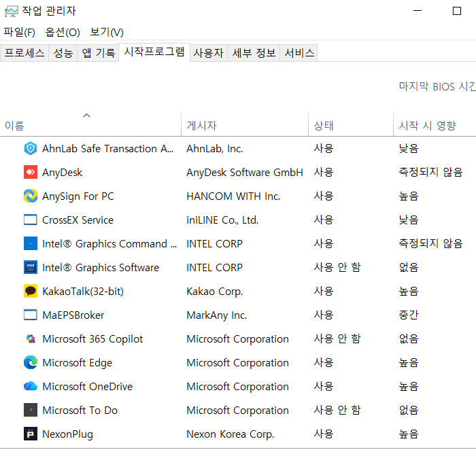This screenshot has height=452, width=476.
Task: Click the Microsoft To Do icon
Action: (31, 410)
